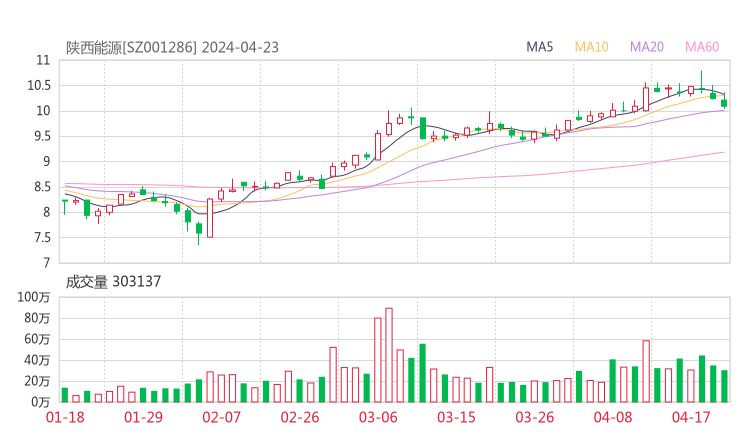Click the chart title 陕西能源[SZ001286] 2024-04-23
This screenshot has width=740, height=440.
tap(172, 48)
